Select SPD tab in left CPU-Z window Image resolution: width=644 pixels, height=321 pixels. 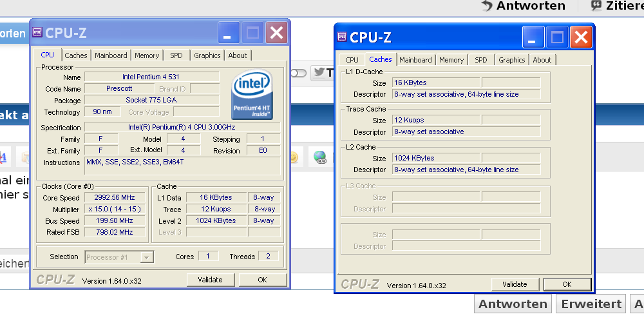[176, 55]
